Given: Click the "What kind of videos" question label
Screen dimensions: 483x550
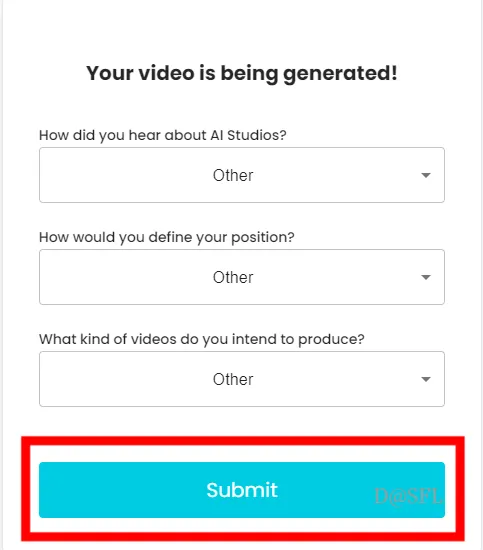Looking at the screenshot, I should point(202,339).
